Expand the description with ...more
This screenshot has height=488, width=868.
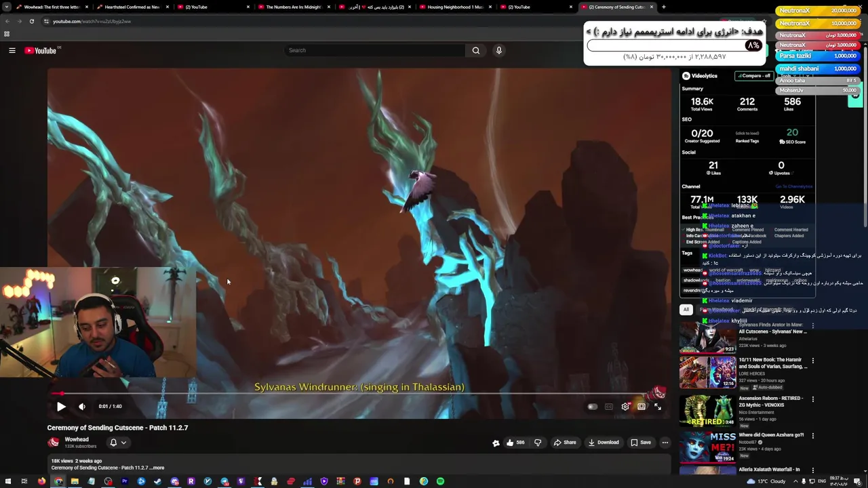[x=157, y=468]
